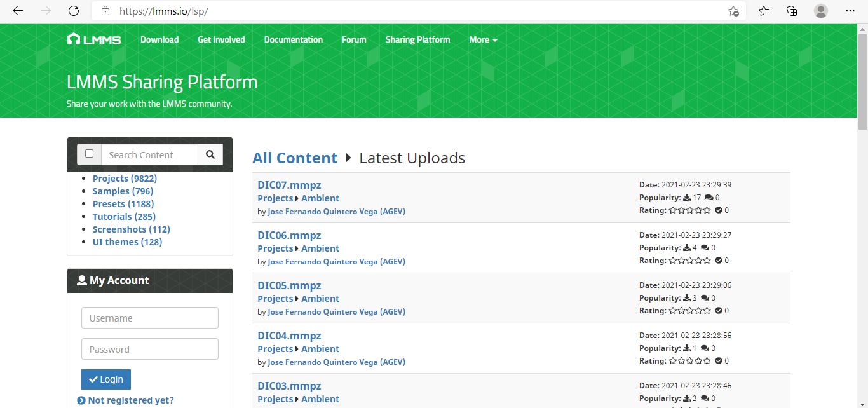Click the rating stars for DIC07.mmpz
The image size is (868, 408).
(x=689, y=210)
